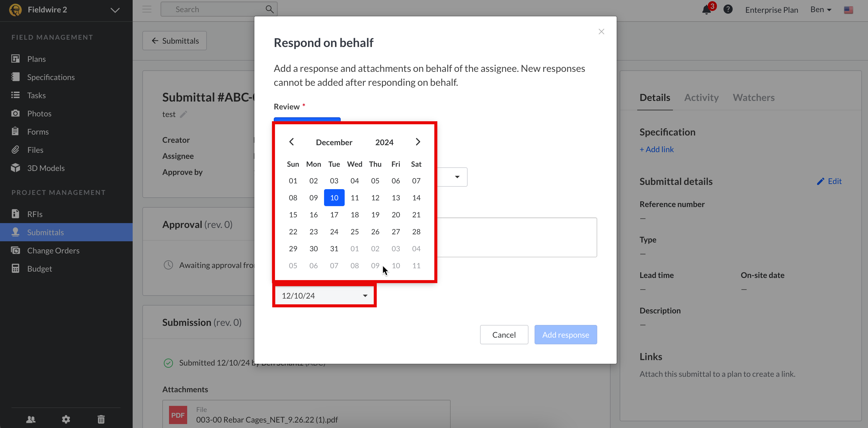The height and width of the screenshot is (428, 868).
Task: Close the Respond on behalf dialog
Action: pos(601,32)
